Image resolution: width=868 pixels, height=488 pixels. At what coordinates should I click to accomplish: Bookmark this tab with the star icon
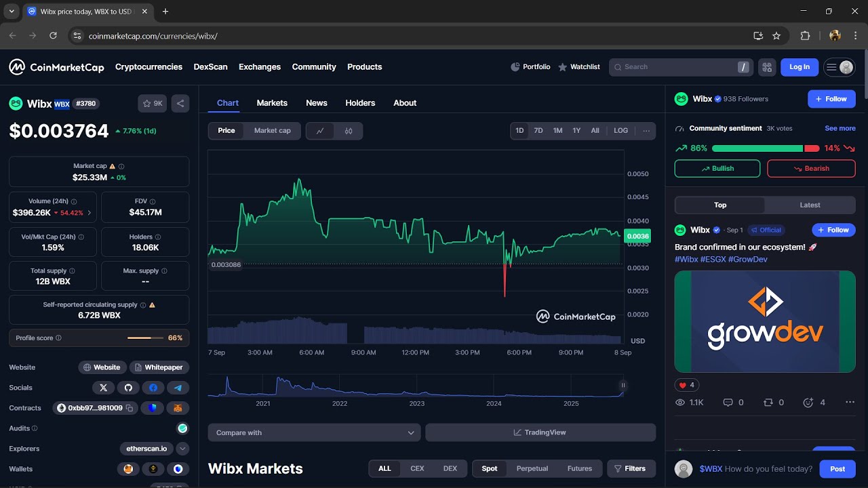coord(776,36)
